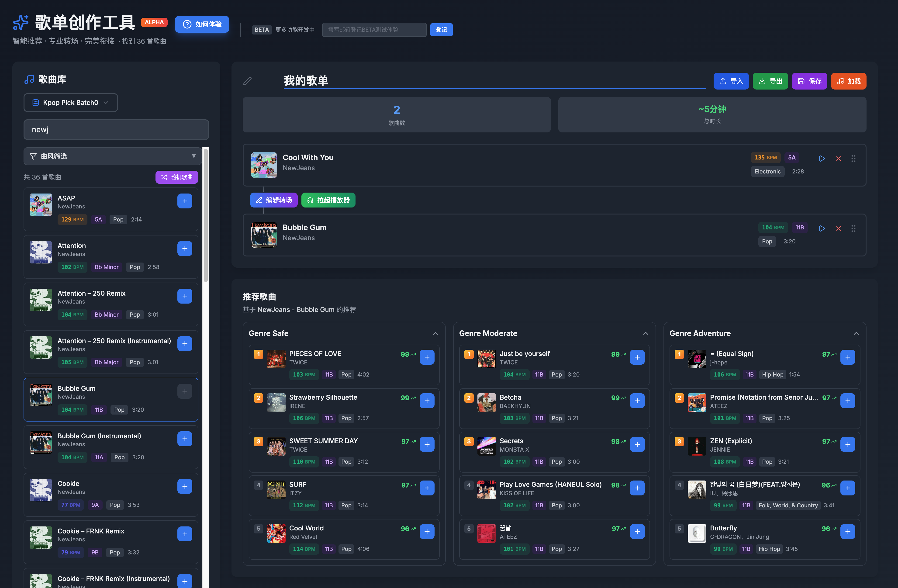Screen dimensions: 898x588
Task: Add Butterfly by G-DRAGON recommendation
Action: pos(848,531)
